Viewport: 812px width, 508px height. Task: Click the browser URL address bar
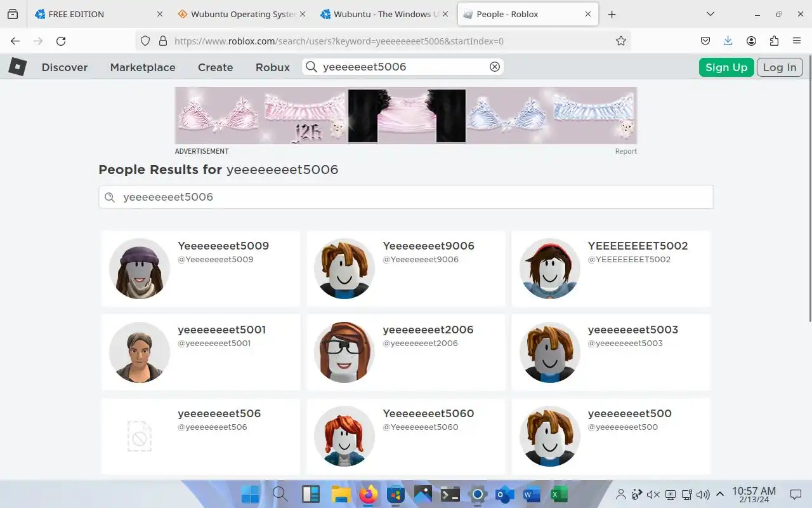tap(383, 41)
